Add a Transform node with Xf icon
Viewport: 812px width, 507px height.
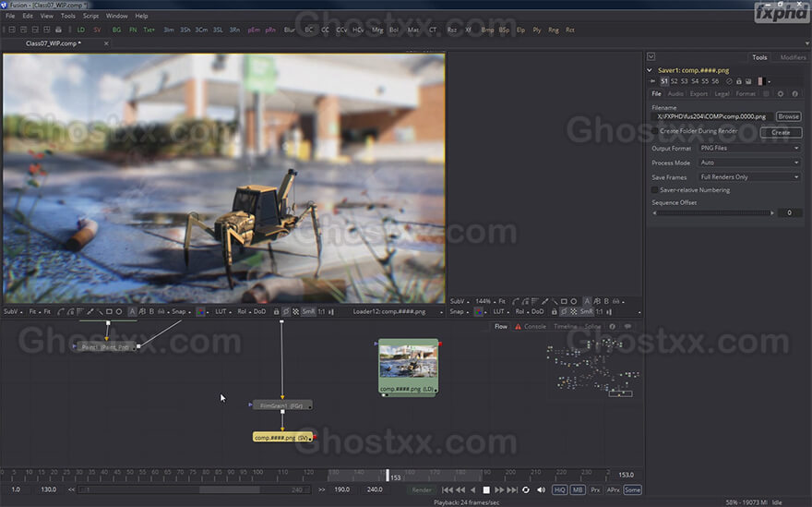(468, 30)
